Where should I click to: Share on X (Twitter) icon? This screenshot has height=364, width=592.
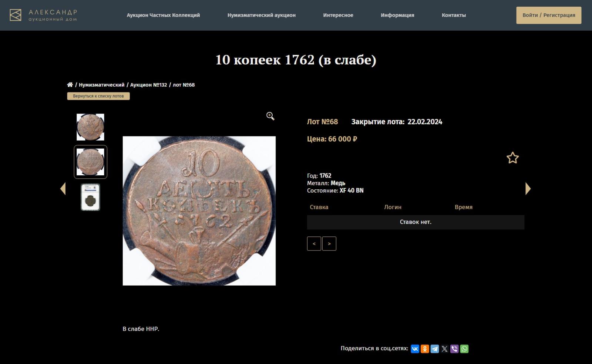[444, 349]
